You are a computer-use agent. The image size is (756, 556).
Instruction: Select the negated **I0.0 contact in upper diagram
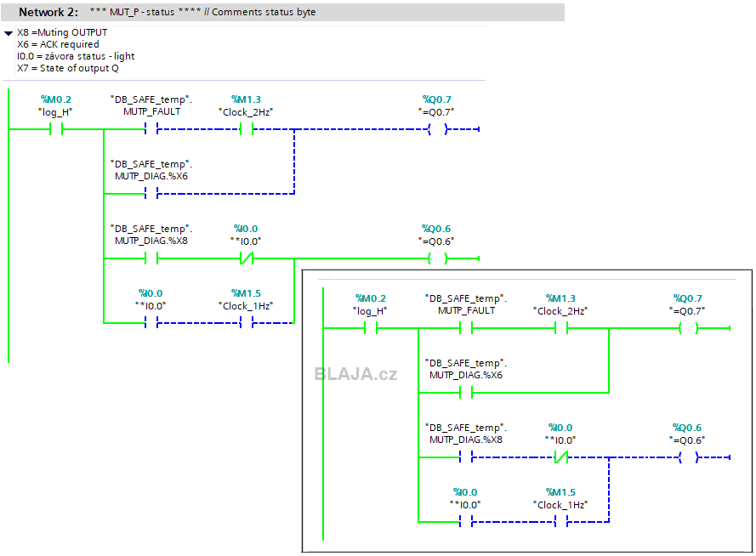(247, 258)
